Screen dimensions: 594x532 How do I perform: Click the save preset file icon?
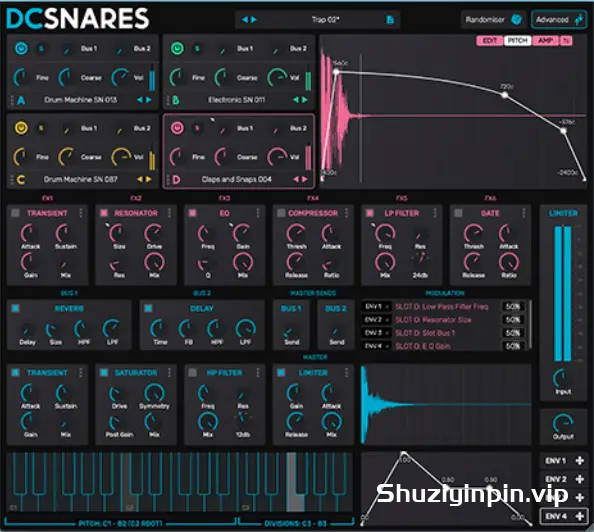coord(390,19)
